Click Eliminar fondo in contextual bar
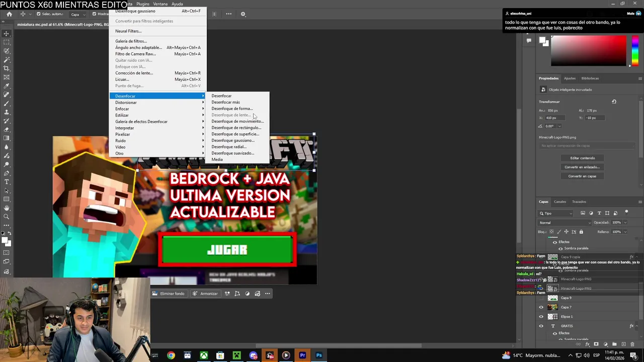This screenshot has width=644, height=362. pos(169,294)
